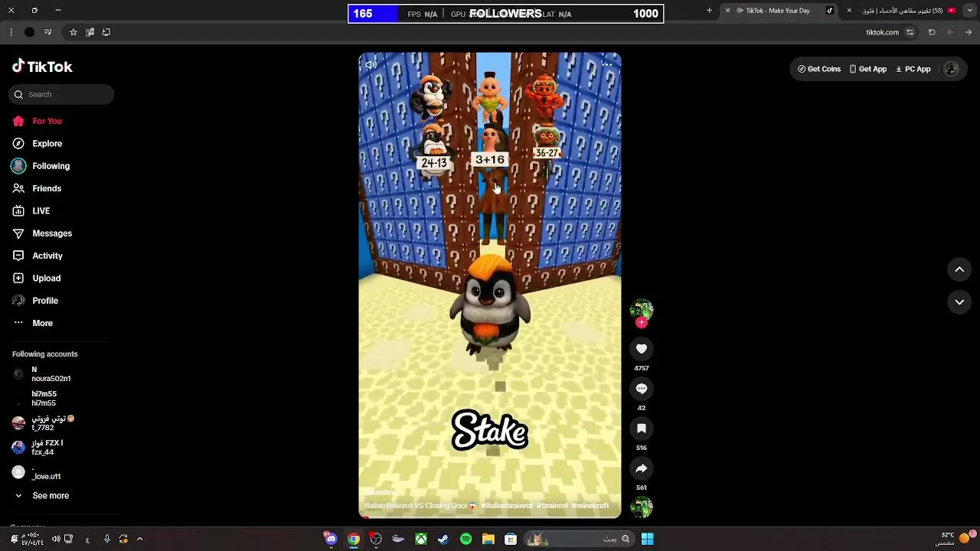Click PC App download

coord(913,69)
